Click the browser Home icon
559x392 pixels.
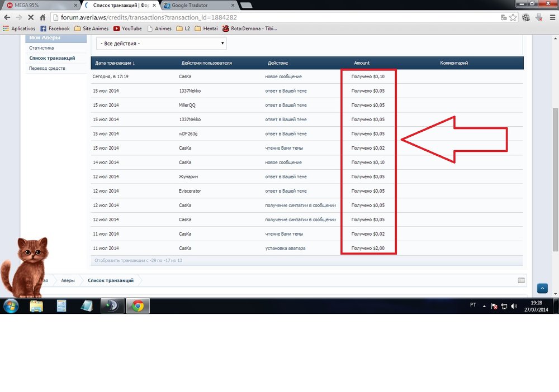[42, 17]
